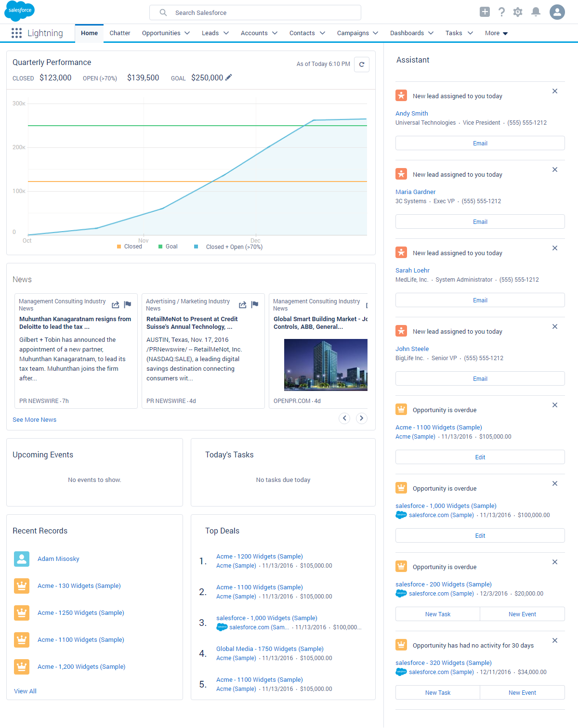The width and height of the screenshot is (578, 728).
Task: Share the Muhunthan Kanagaratnam news article
Action: [x=115, y=304]
